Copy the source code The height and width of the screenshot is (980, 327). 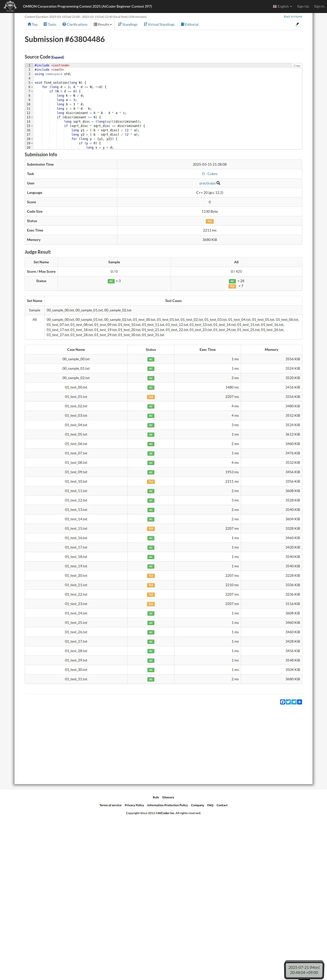(x=296, y=66)
